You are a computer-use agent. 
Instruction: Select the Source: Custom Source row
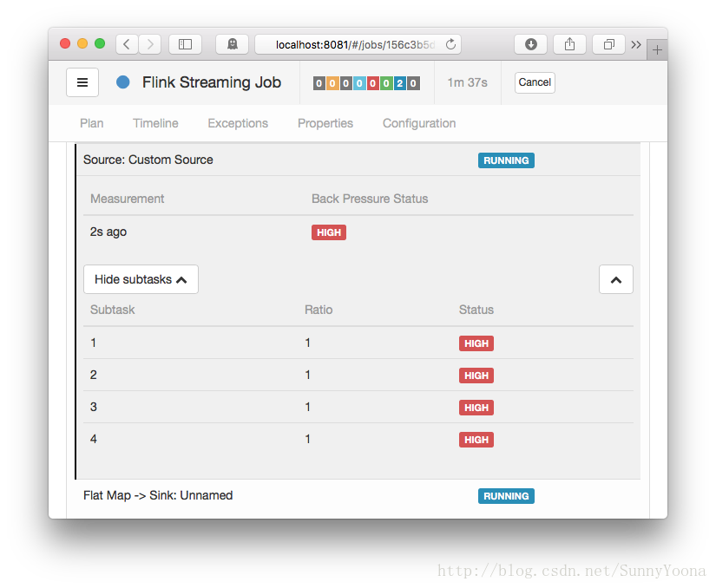coord(358,160)
